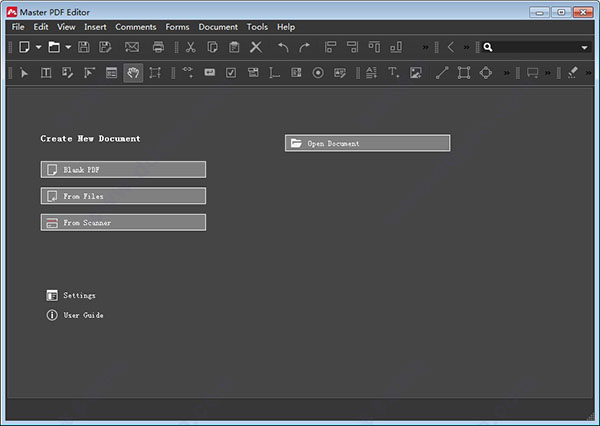
Task: Click the Undo arrow icon
Action: 283,47
